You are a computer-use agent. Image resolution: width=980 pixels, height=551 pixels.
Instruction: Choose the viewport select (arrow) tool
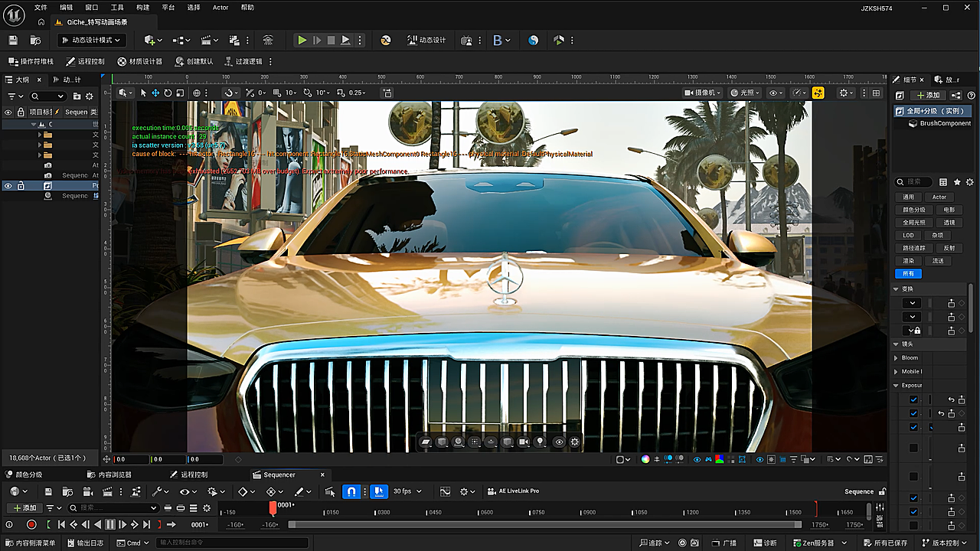[x=142, y=93]
